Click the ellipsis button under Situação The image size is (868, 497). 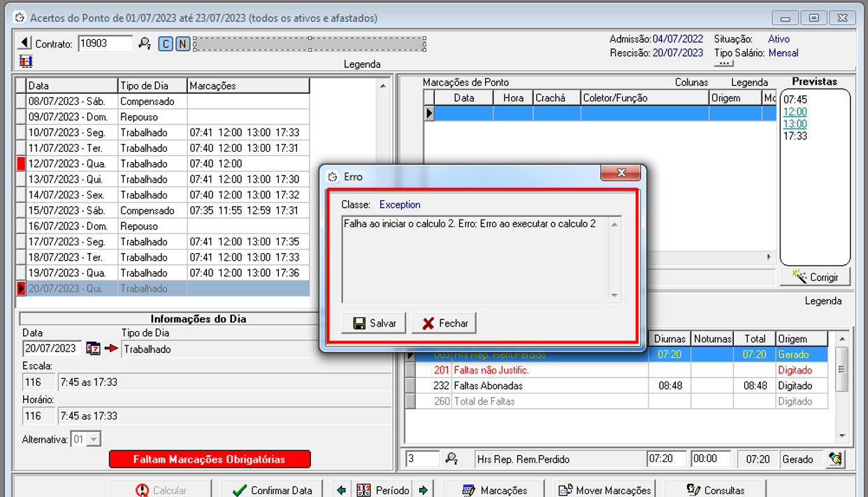[723, 64]
